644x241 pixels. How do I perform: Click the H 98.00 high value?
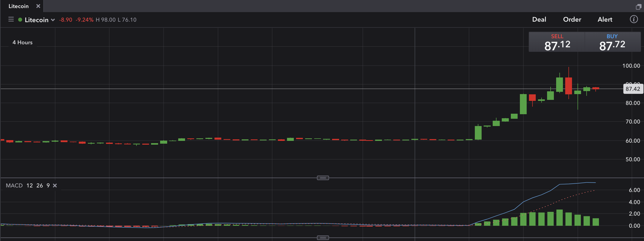105,20
